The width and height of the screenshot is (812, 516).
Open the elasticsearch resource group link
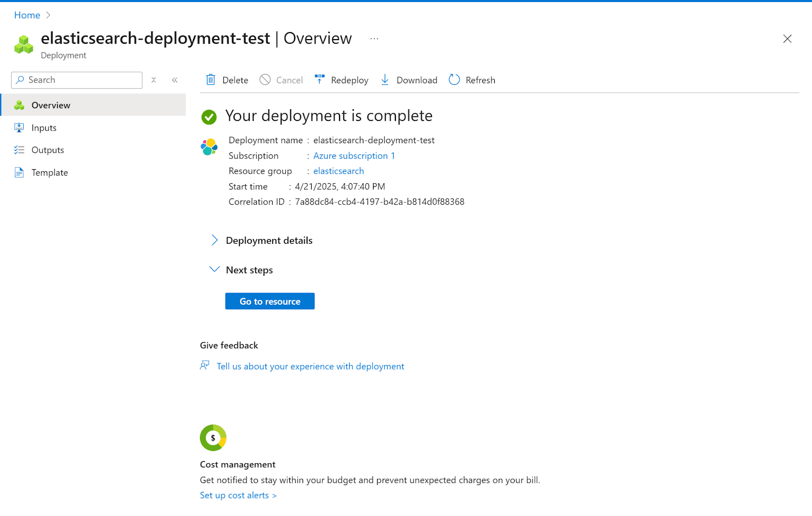tap(339, 171)
